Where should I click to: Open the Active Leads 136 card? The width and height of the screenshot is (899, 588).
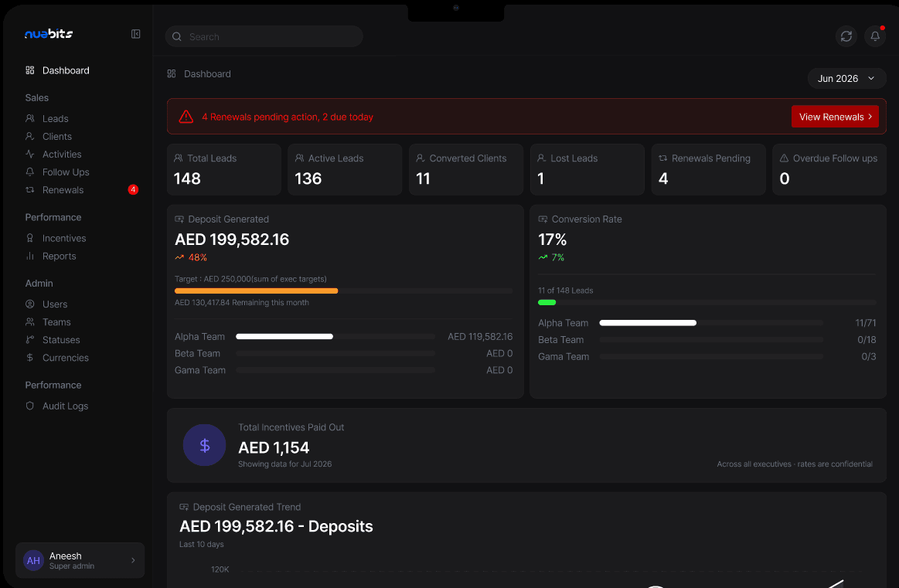345,170
